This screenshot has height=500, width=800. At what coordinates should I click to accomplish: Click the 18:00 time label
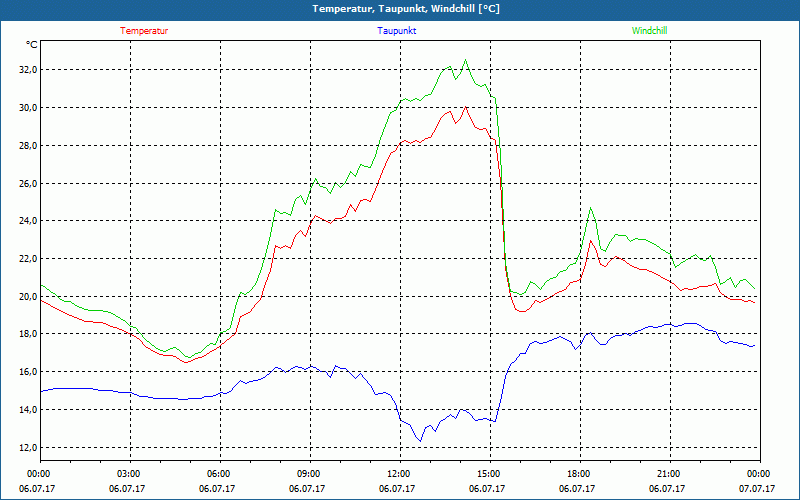click(x=580, y=474)
